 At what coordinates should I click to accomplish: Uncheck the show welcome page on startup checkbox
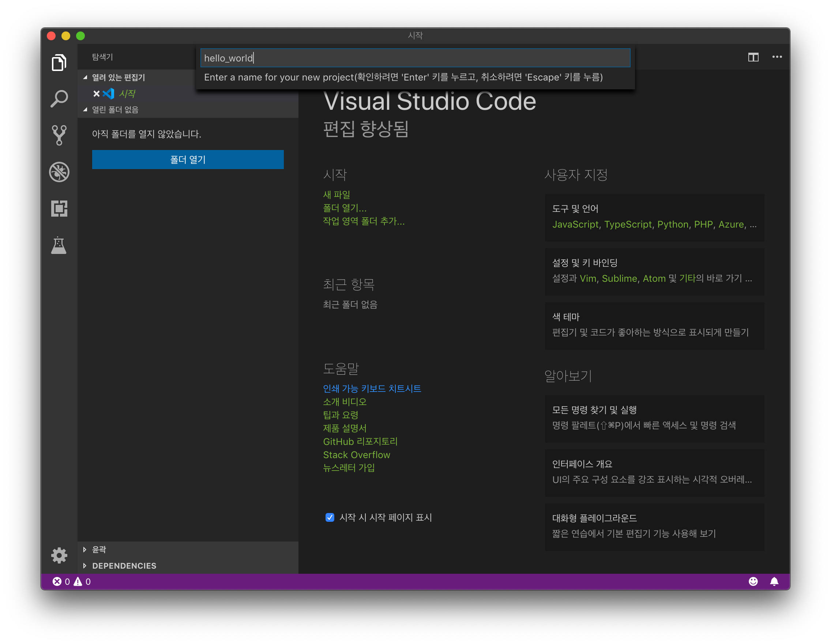pyautogui.click(x=330, y=517)
